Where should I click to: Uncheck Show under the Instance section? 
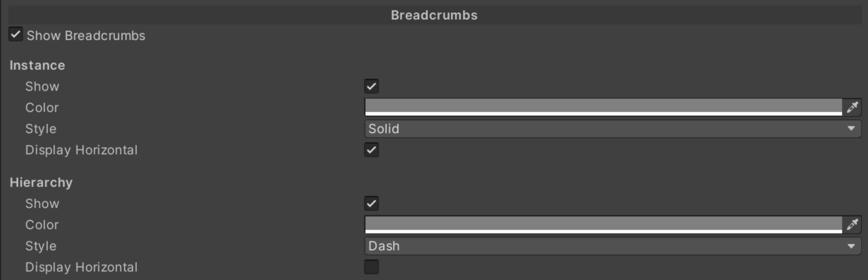point(371,86)
